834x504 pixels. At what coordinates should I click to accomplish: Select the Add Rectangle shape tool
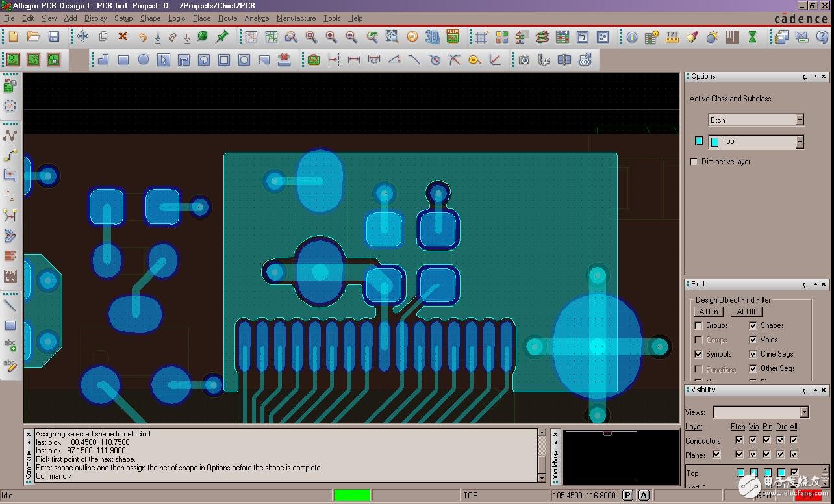123,60
